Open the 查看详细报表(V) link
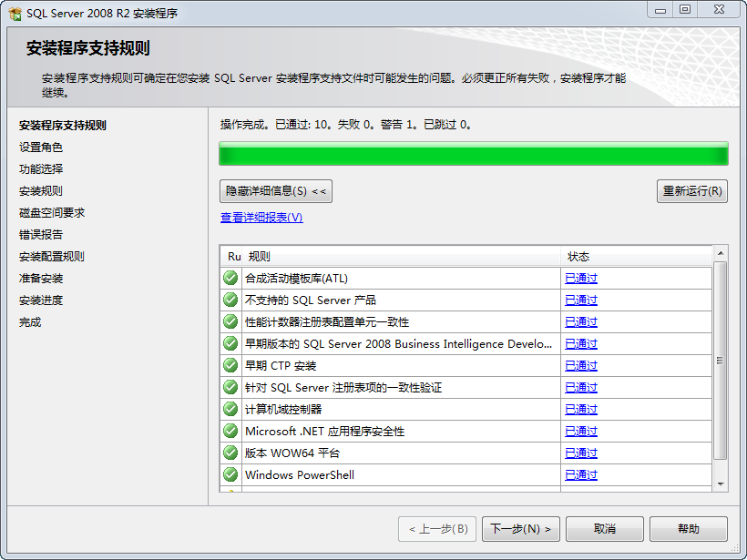Viewport: 747px width, 560px height. tap(261, 217)
